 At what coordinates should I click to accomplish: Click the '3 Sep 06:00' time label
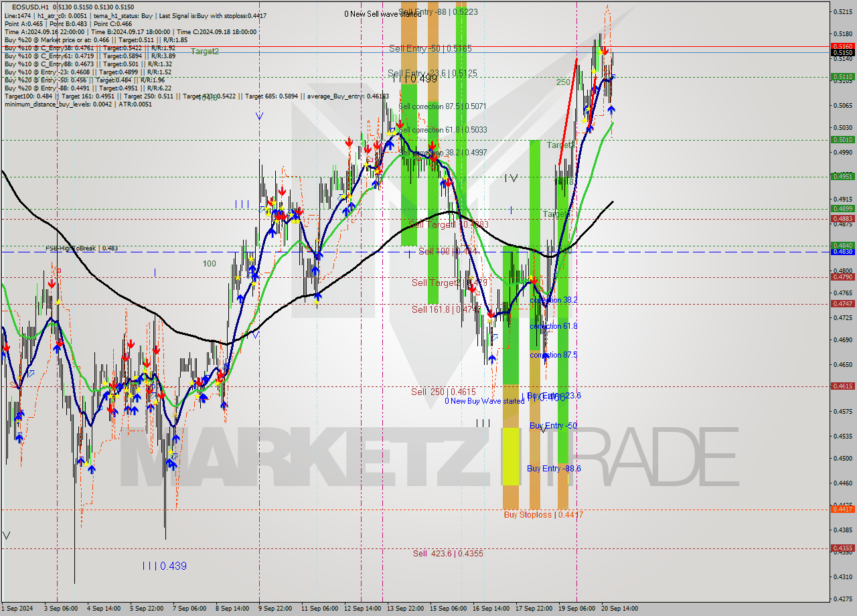60,609
